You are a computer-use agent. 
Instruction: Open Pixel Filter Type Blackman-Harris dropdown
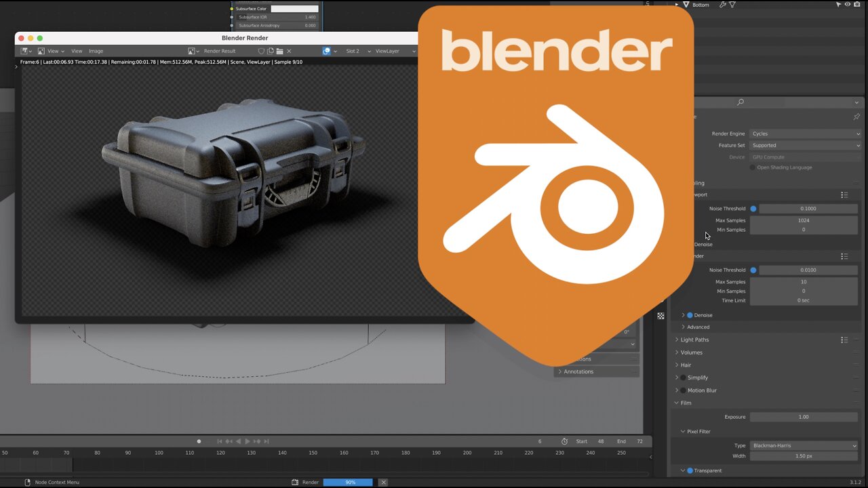tap(804, 445)
